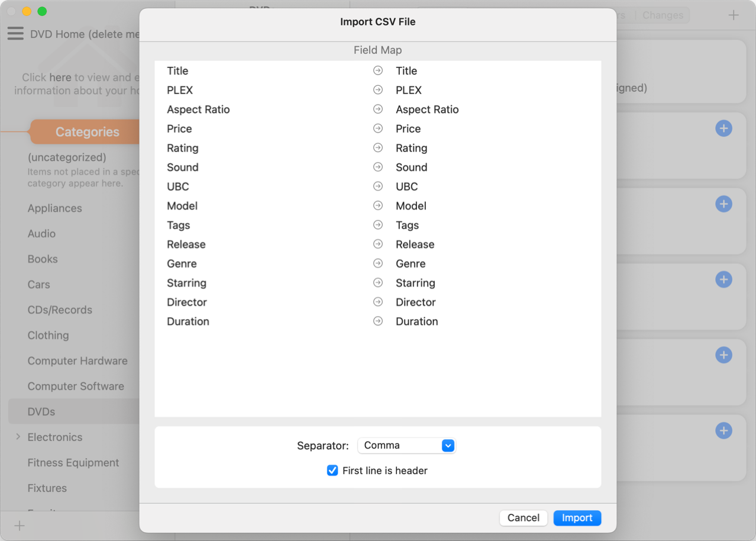This screenshot has width=756, height=541.
Task: Click the mapping arrow for the PLEX field
Action: 378,90
